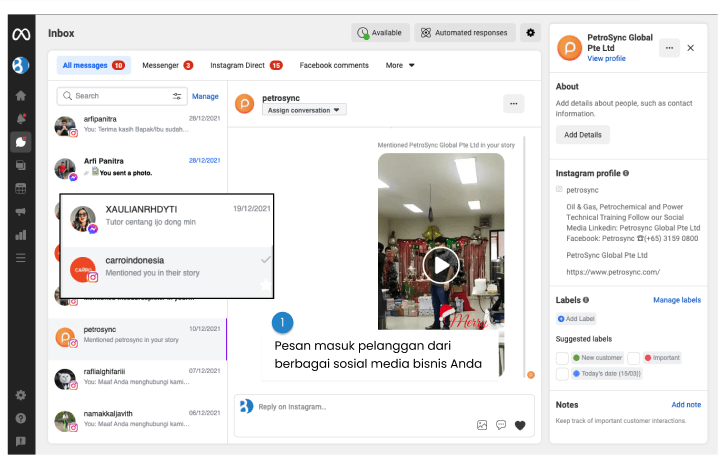Select the New customer label chip

click(x=597, y=358)
